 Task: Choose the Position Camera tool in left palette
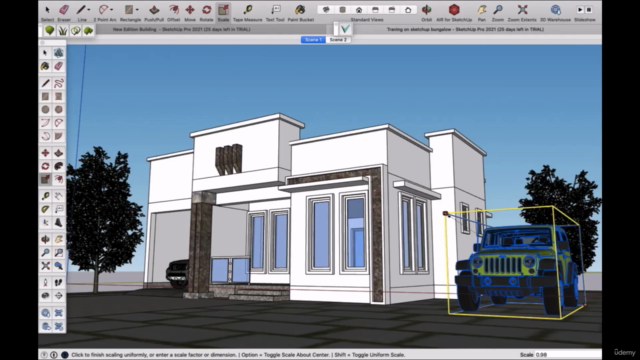click(45, 282)
